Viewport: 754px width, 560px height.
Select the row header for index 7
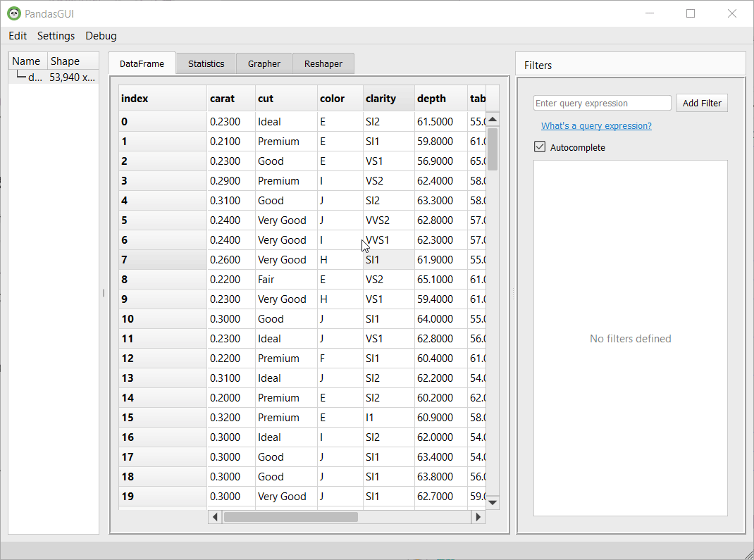point(162,260)
